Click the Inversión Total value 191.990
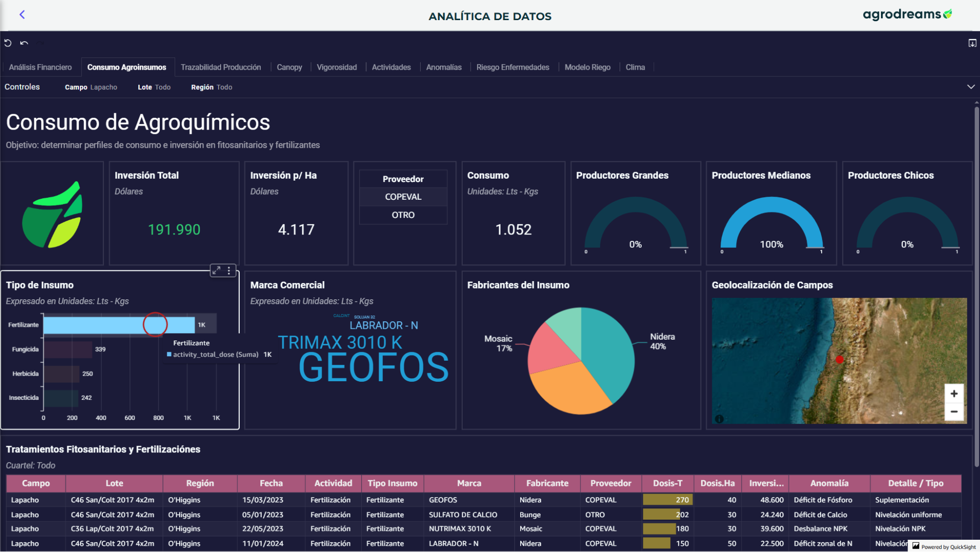Screen dimensions: 980x552 tap(174, 230)
